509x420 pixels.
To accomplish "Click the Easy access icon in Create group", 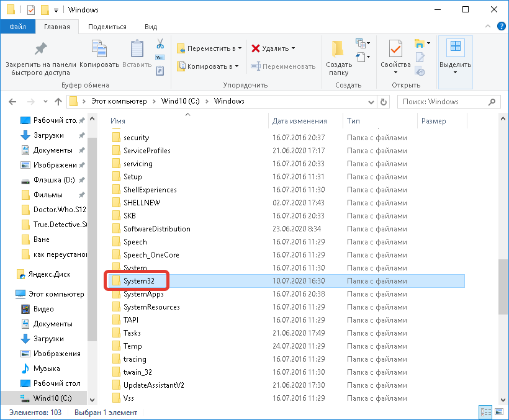I will (360, 56).
